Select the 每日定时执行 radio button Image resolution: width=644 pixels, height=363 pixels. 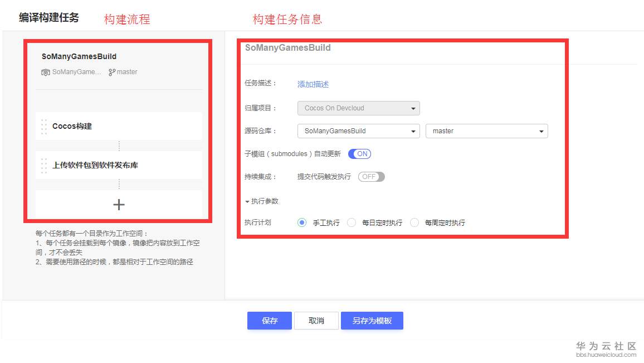(x=352, y=222)
